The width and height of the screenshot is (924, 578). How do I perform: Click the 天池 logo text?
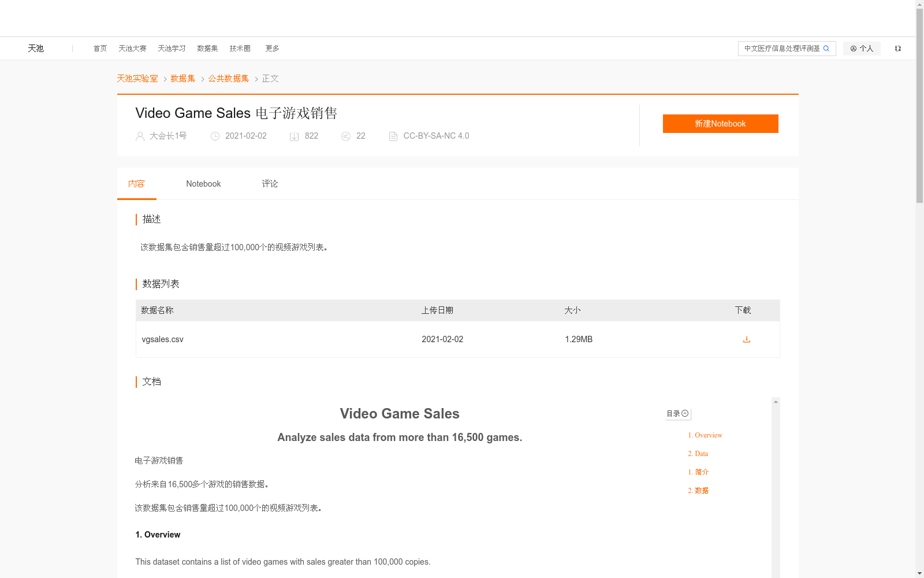(36, 49)
